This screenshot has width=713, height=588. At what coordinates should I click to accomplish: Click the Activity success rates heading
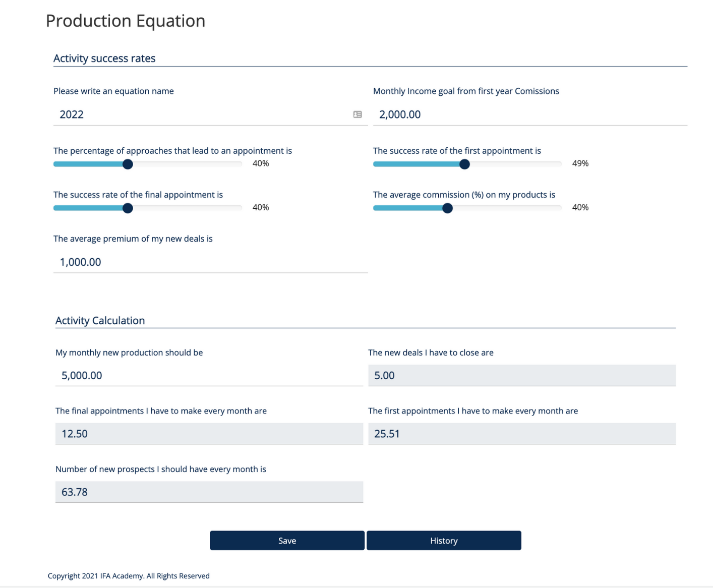104,58
